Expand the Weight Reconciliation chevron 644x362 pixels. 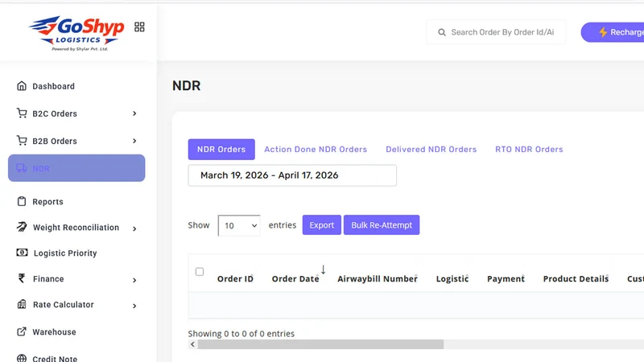134,228
